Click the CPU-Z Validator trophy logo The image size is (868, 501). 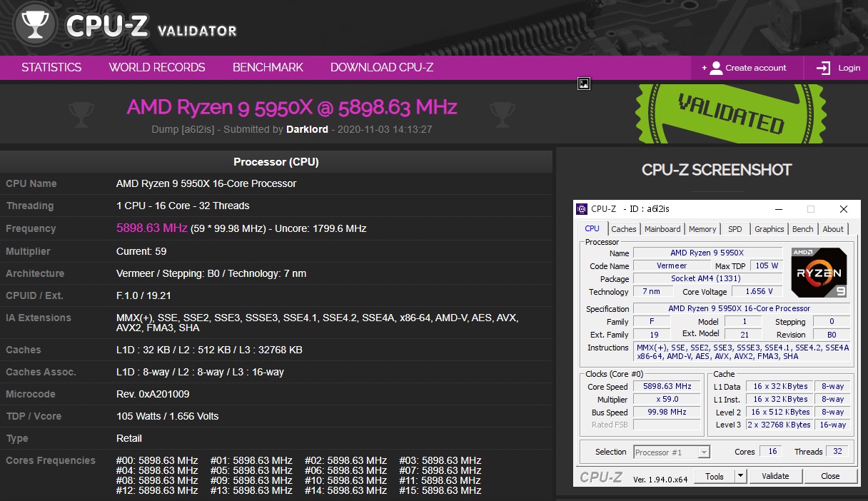pos(34,24)
